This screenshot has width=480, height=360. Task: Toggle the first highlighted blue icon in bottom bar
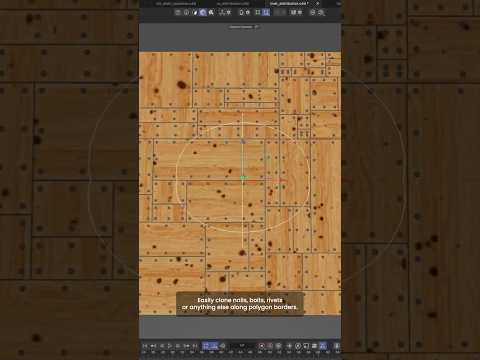tap(206, 346)
